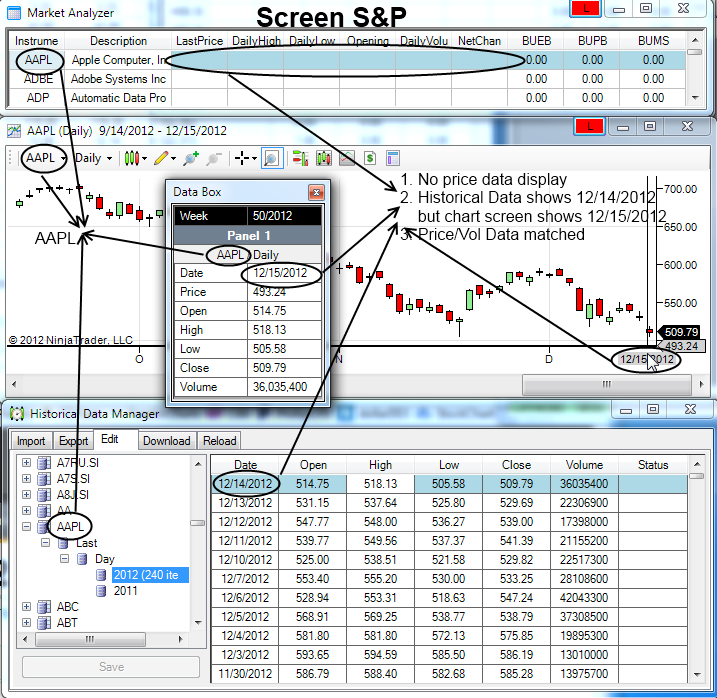Click the chart horizontal scrollbar thumb
The image size is (717, 698).
tap(606, 384)
